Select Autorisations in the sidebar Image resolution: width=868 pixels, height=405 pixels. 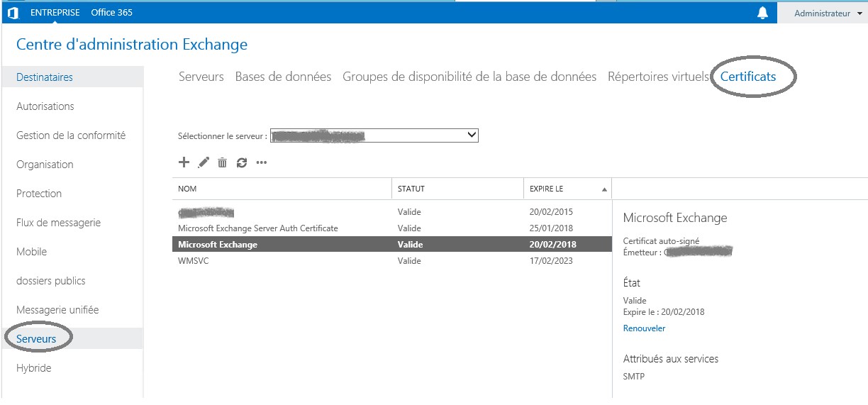[x=45, y=106]
